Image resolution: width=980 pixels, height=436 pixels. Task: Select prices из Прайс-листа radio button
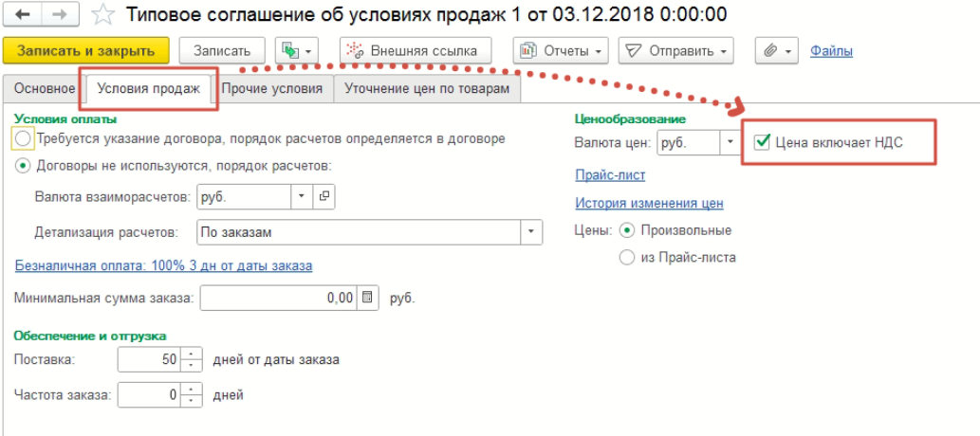pos(626,258)
